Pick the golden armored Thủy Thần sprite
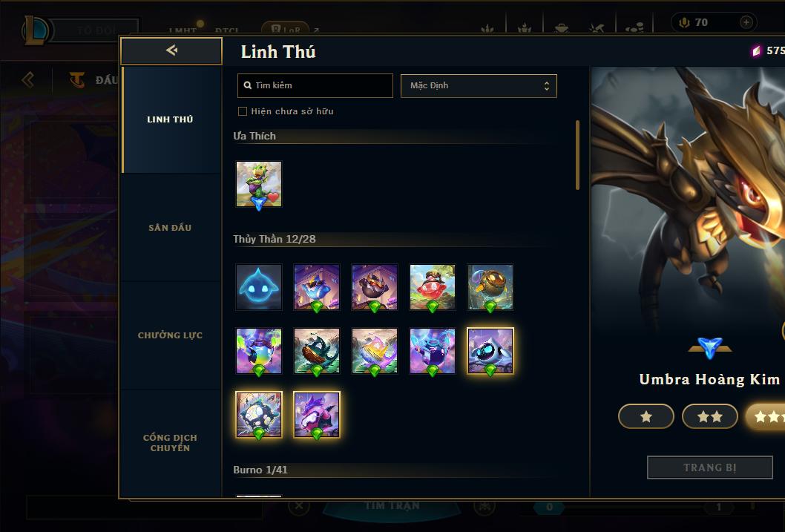Image resolution: width=785 pixels, height=532 pixels. click(x=490, y=287)
